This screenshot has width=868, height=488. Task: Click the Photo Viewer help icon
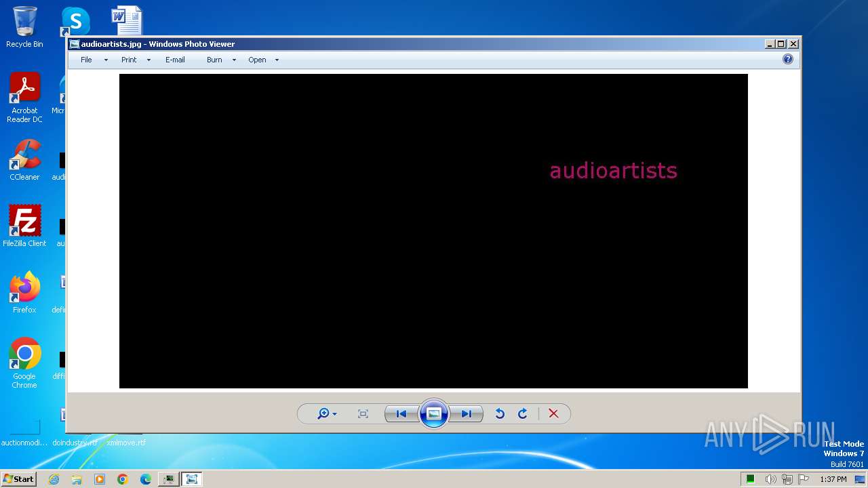[x=788, y=59]
